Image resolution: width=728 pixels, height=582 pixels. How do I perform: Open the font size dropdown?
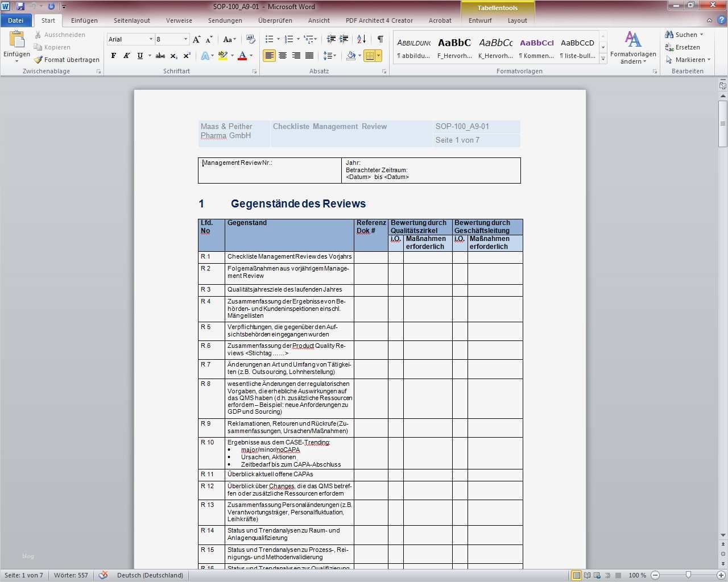pos(185,39)
